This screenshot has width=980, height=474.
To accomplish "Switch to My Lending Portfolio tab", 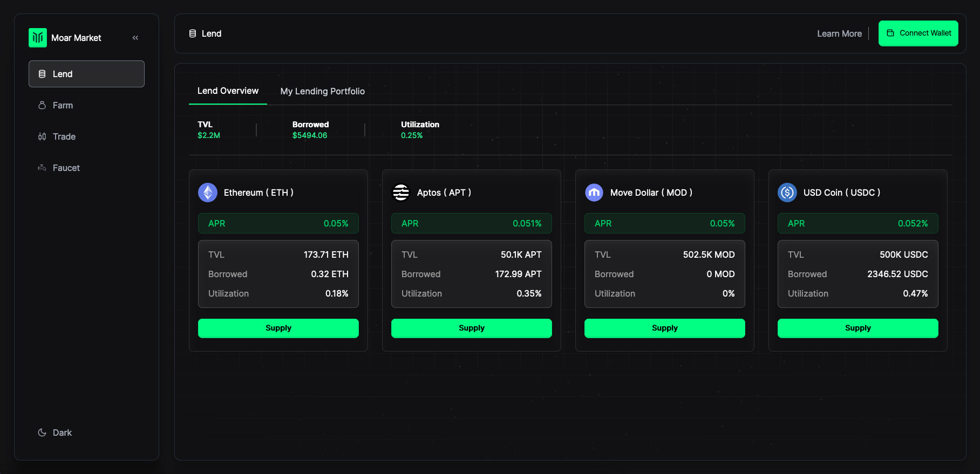I will [323, 91].
